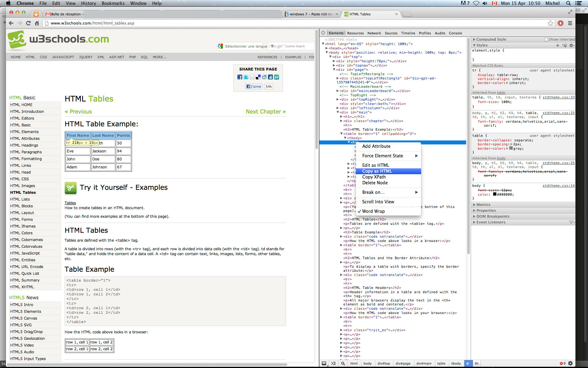
Task: Click the Toggle Element State icon
Action: click(x=564, y=45)
